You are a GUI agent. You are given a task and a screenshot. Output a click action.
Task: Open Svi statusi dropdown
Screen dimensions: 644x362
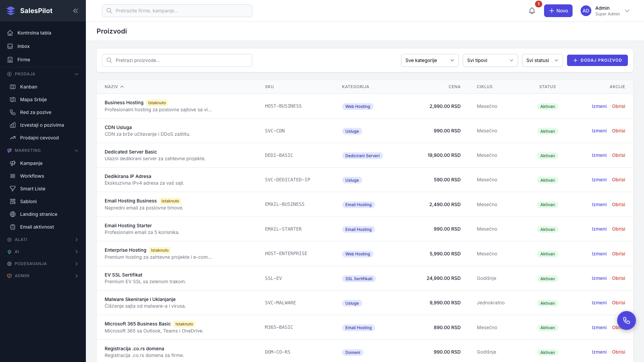click(542, 60)
